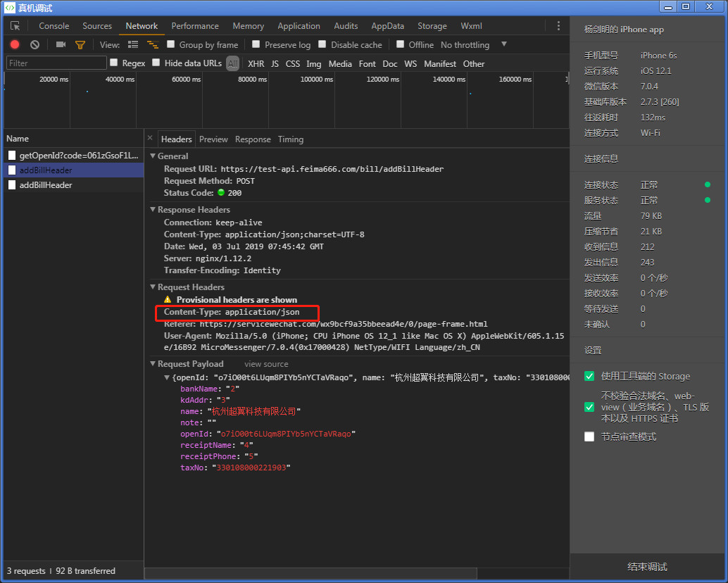
Task: Open the Storage tab
Action: tap(432, 26)
